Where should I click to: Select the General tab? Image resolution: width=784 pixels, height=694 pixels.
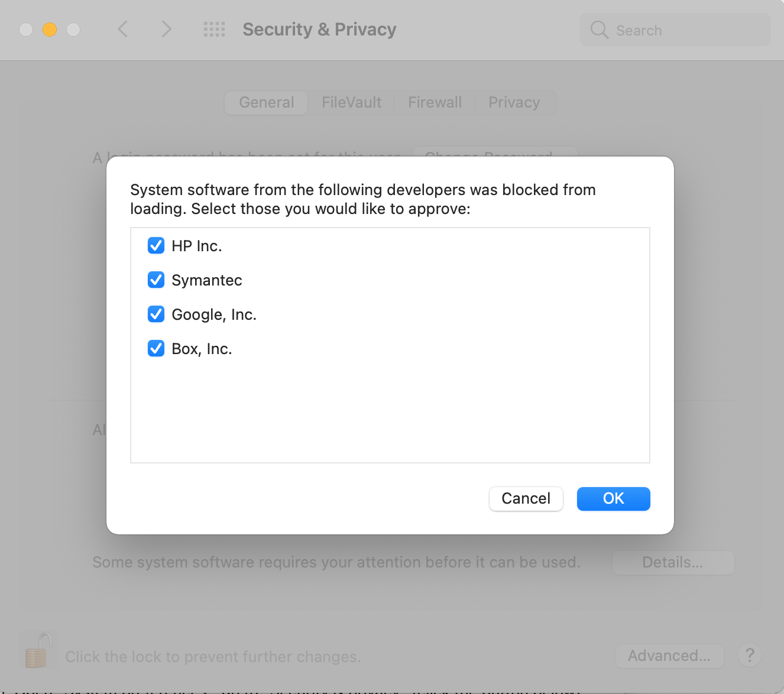(x=266, y=102)
